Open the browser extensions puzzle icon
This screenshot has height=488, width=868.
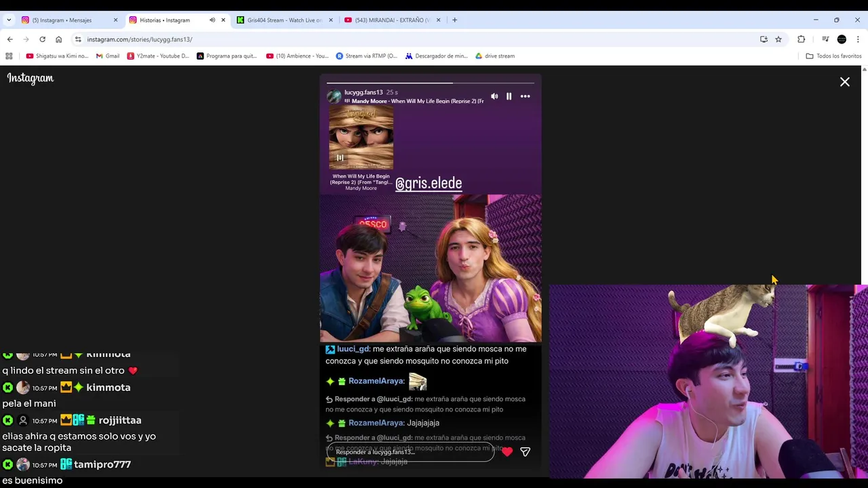coord(801,39)
